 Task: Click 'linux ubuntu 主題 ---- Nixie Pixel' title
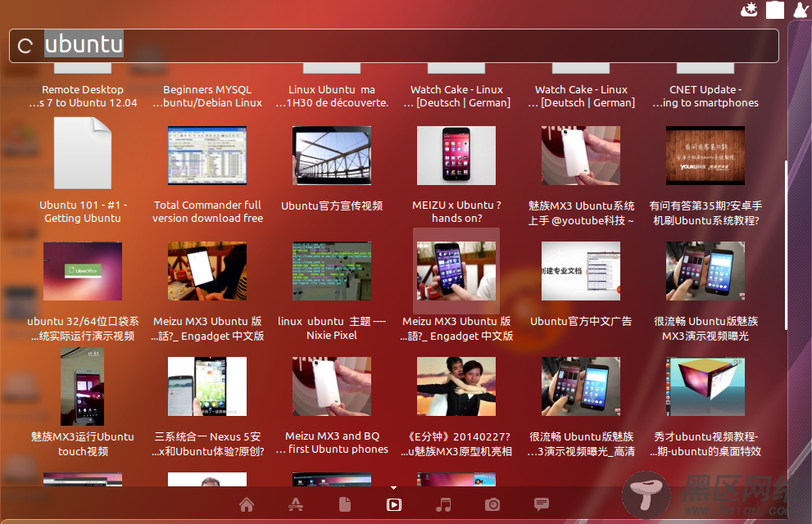click(332, 328)
